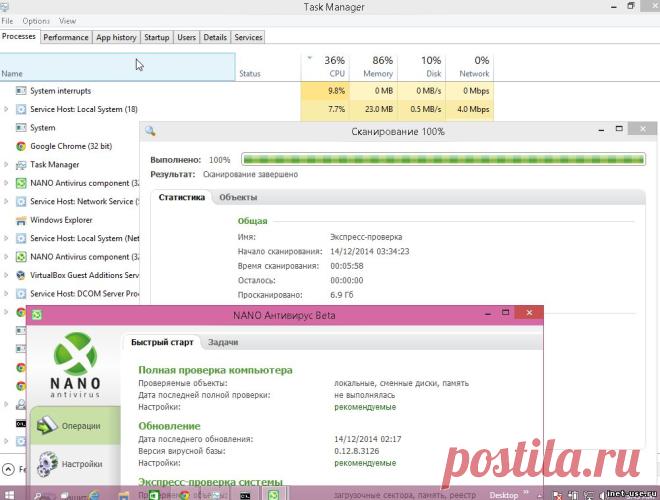Open Command Prompt from the taskbar
Image resolution: width=660 pixels, height=500 pixels.
point(245,495)
